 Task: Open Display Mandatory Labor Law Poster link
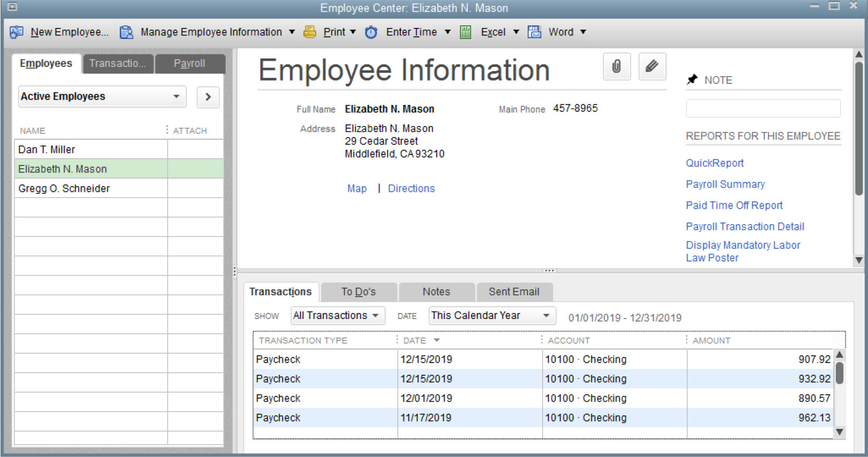click(743, 251)
